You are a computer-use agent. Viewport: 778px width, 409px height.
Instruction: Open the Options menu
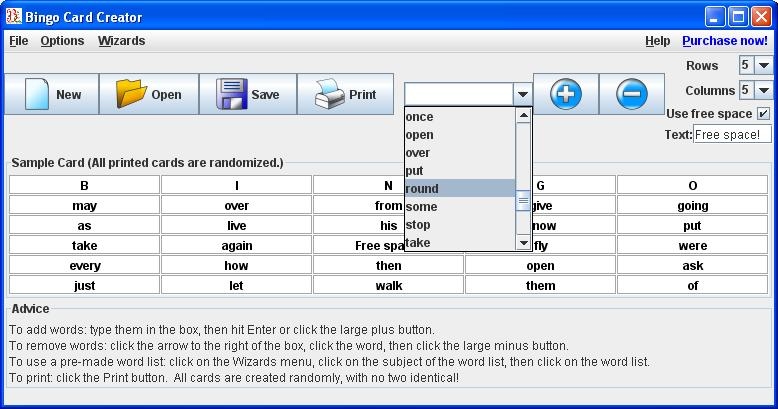(x=63, y=41)
